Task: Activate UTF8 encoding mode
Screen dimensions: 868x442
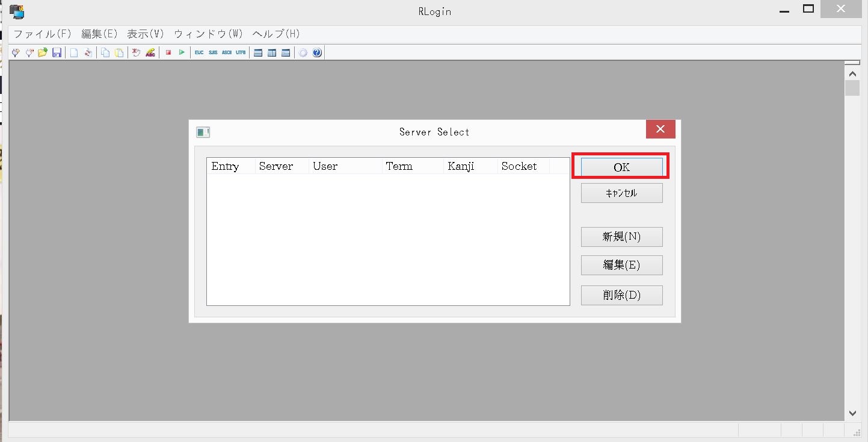Action: [x=241, y=52]
